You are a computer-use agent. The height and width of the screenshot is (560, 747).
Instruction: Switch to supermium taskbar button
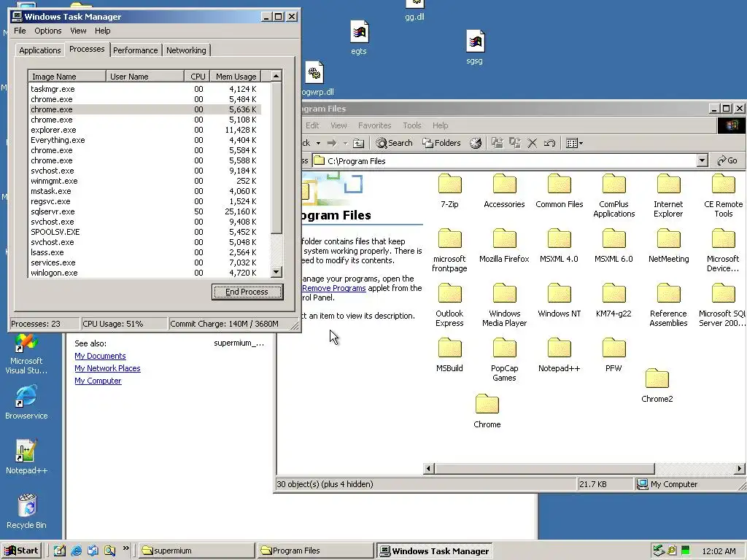pos(196,551)
